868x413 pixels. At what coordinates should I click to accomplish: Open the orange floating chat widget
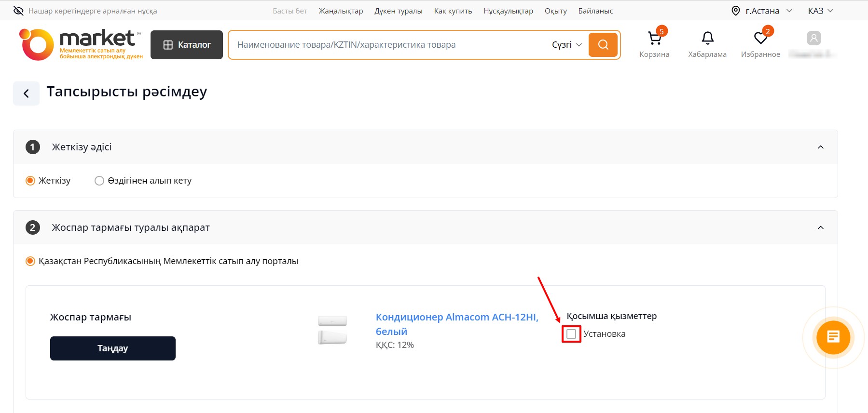(x=833, y=337)
